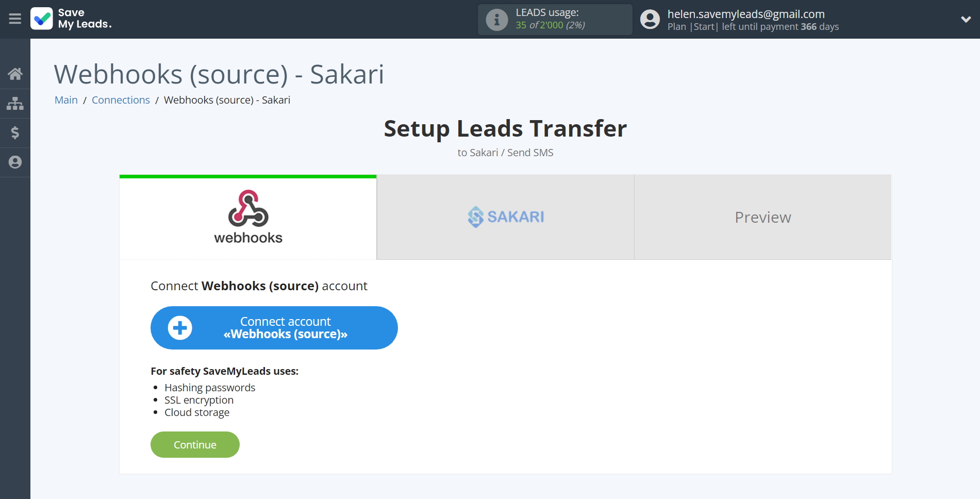The width and height of the screenshot is (980, 499).
Task: Click 'Connect Webhooks (source) account' heading
Action: [259, 286]
